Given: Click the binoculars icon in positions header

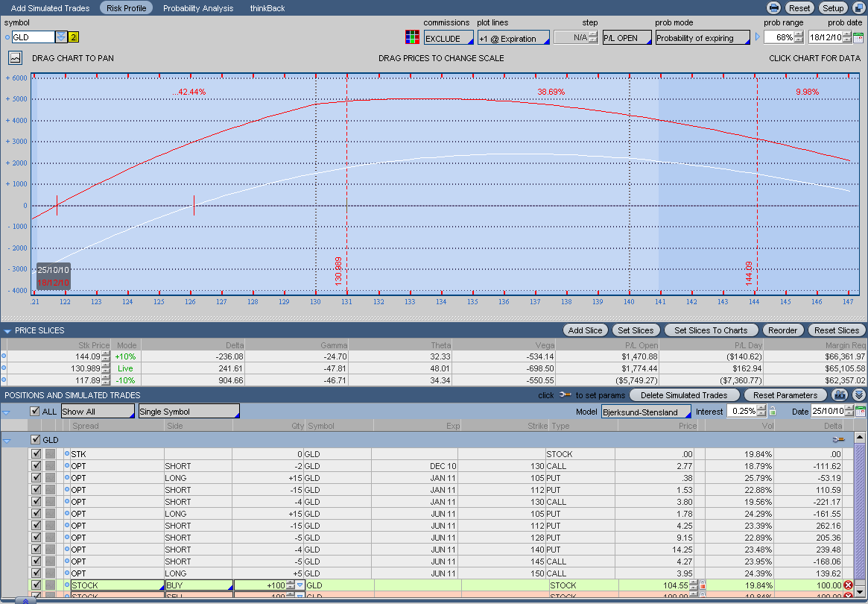Looking at the screenshot, I should click(x=840, y=395).
